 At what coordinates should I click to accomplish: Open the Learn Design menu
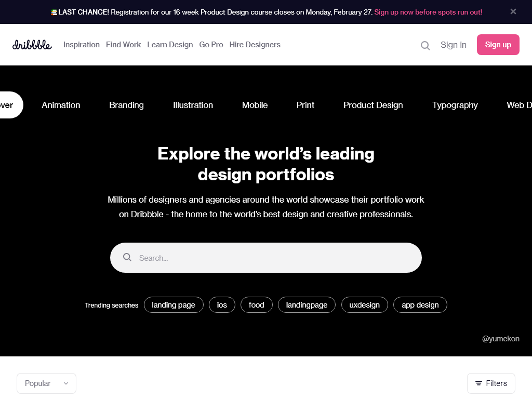170,45
